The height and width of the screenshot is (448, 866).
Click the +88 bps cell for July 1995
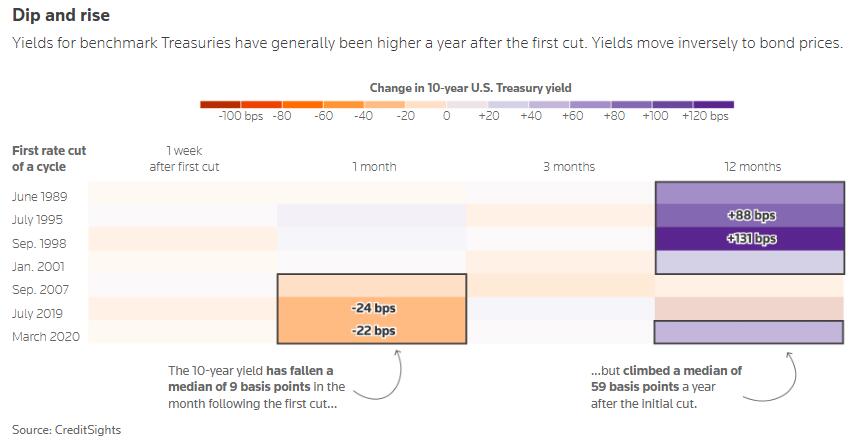[x=751, y=215]
